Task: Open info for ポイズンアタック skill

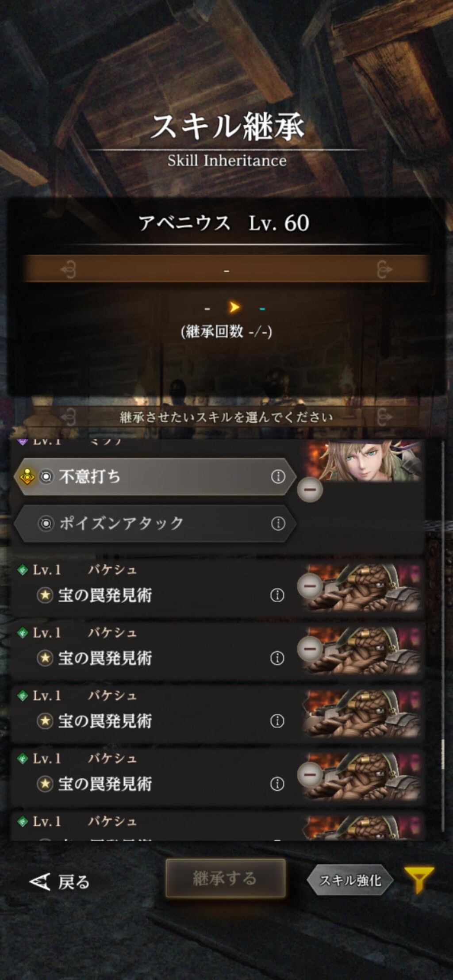Action: point(278,523)
